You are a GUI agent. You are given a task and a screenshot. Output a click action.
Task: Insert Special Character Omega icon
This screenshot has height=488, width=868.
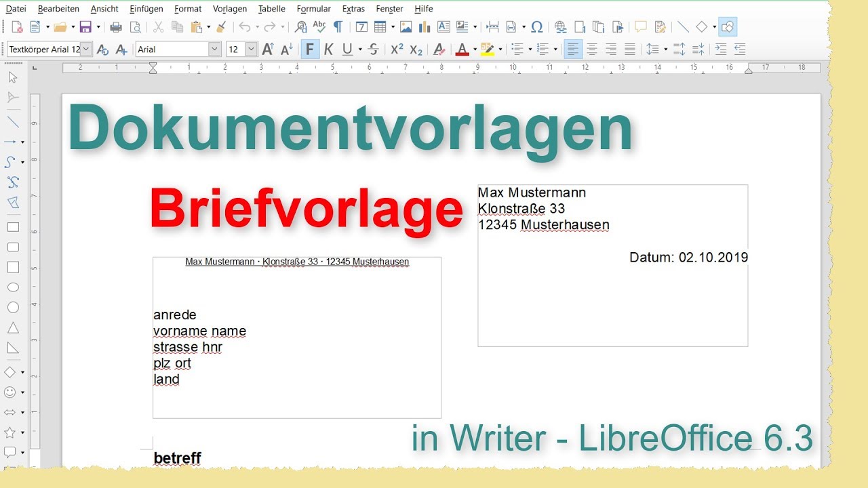point(536,27)
